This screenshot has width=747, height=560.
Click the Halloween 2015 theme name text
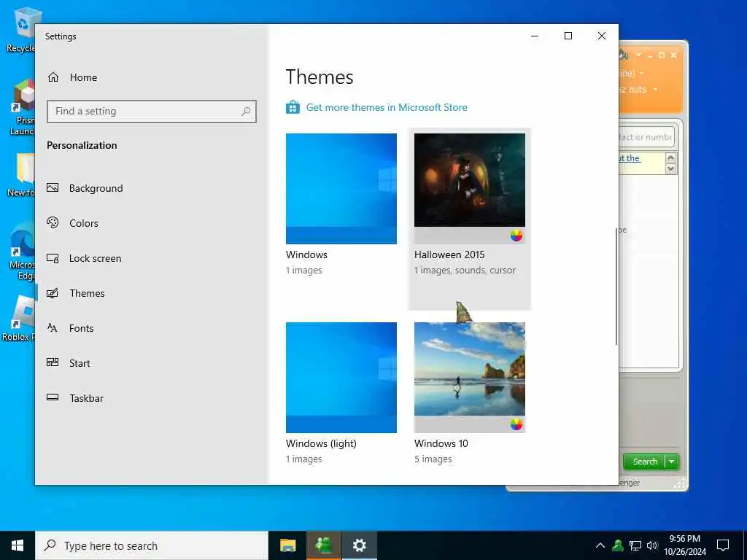pyautogui.click(x=449, y=254)
